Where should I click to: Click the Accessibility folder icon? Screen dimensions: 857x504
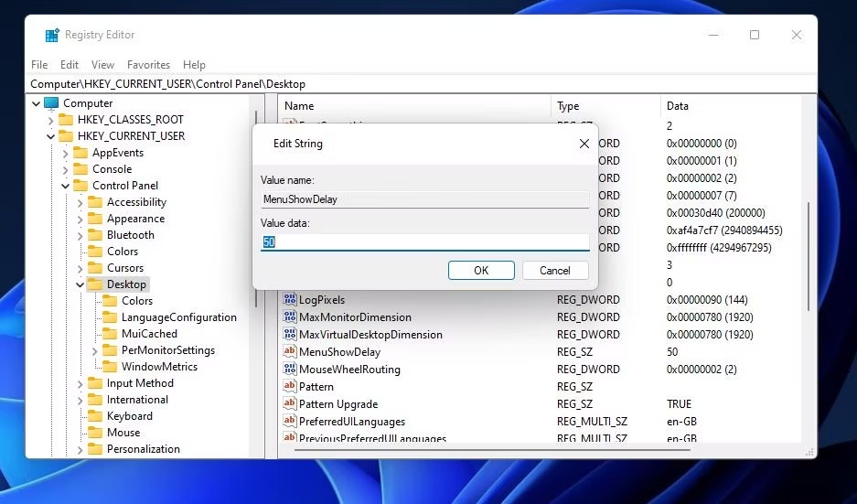coord(95,202)
